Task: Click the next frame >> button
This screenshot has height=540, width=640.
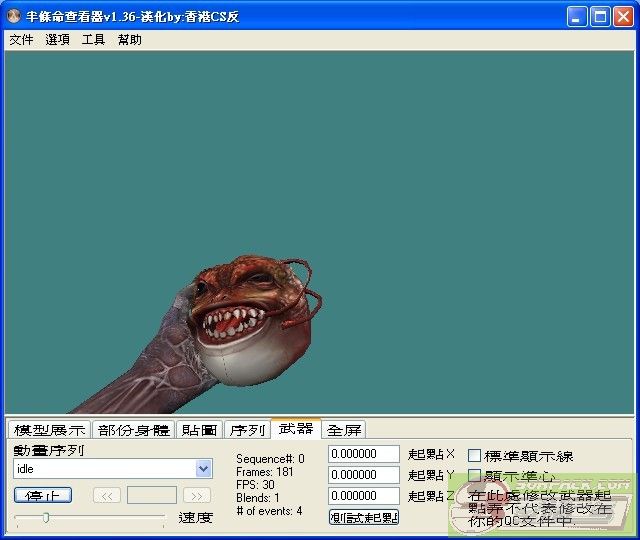Action: click(x=197, y=495)
